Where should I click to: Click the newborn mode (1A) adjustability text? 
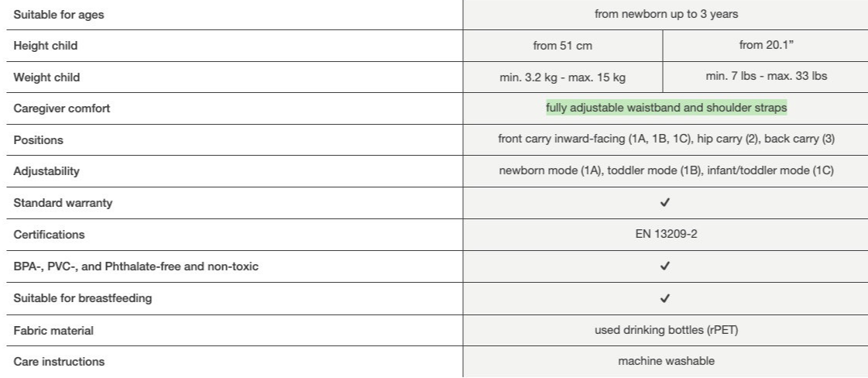tap(665, 171)
